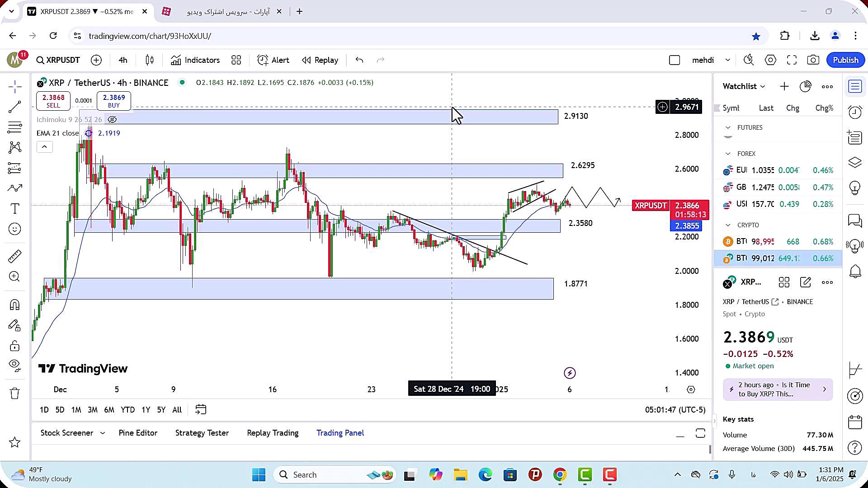Image resolution: width=868 pixels, height=488 pixels.
Task: Collapse the FUTURES watchlist section
Action: pyautogui.click(x=728, y=128)
